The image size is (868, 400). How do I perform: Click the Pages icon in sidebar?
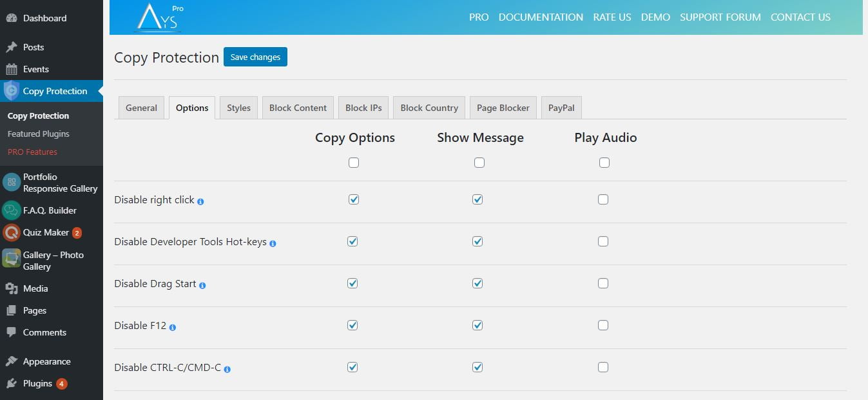(x=12, y=310)
